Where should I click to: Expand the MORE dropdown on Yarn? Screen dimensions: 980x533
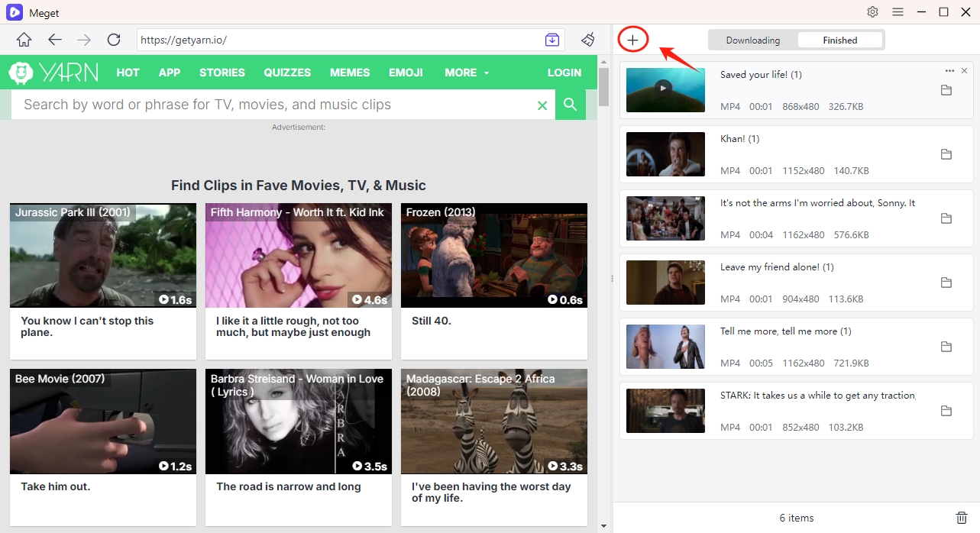click(x=467, y=73)
